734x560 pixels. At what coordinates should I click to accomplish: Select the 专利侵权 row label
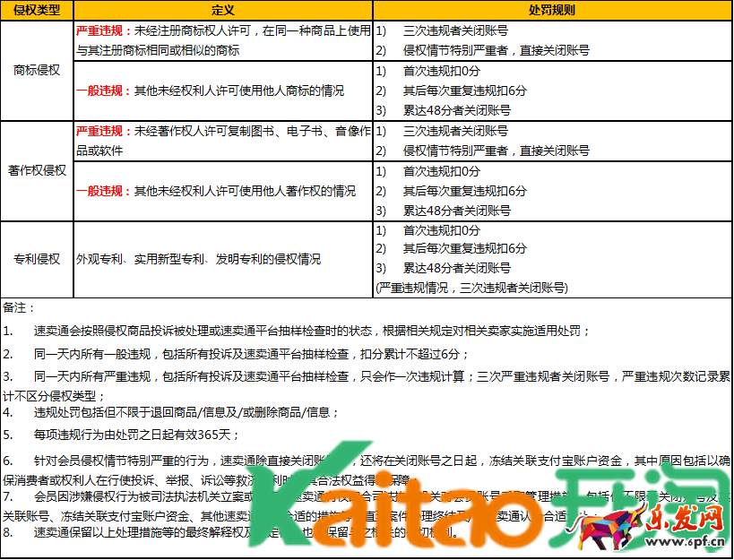(x=37, y=259)
